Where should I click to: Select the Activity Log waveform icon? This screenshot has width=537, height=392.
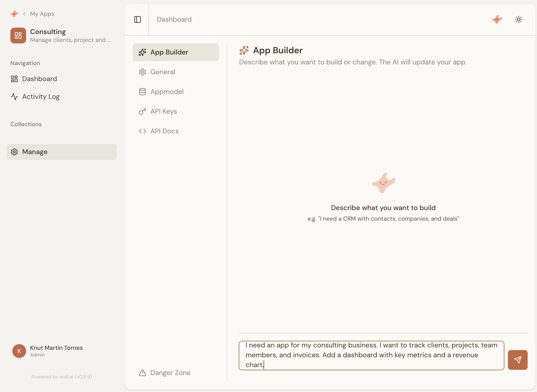(x=14, y=97)
